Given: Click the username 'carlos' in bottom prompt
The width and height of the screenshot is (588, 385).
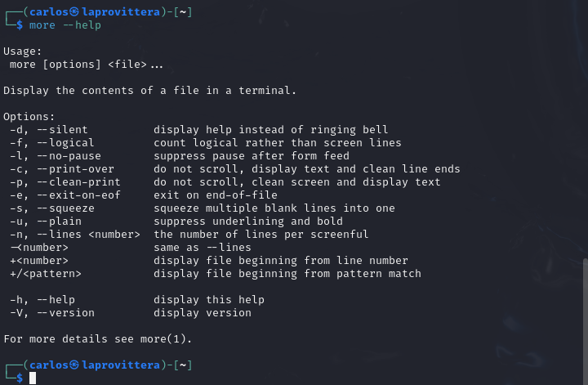Looking at the screenshot, I should pos(49,365).
